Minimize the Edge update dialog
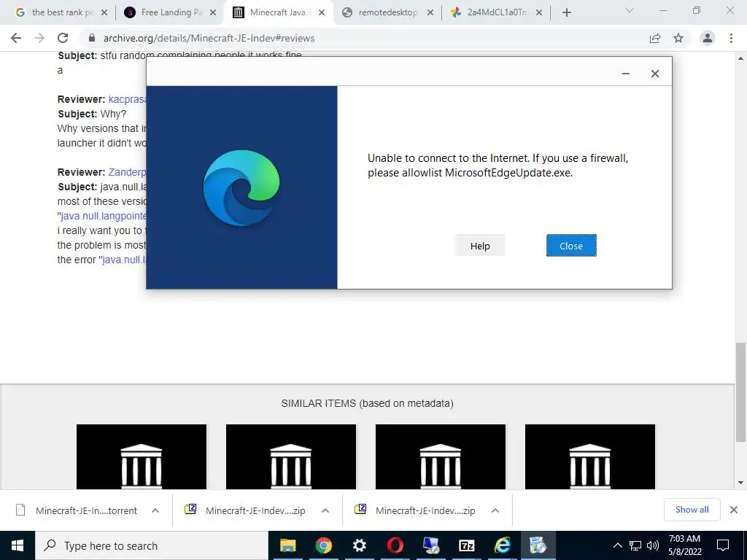747x560 pixels. pyautogui.click(x=626, y=74)
